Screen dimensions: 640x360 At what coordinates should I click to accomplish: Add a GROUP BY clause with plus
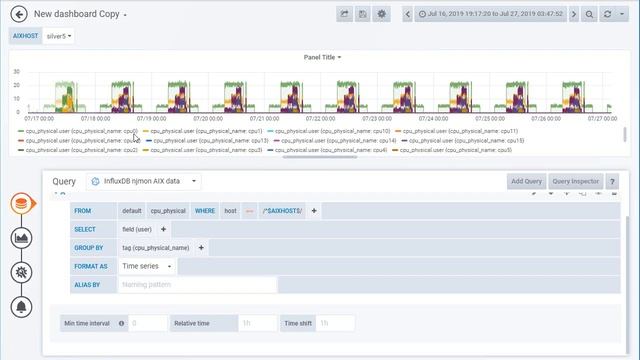click(201, 248)
